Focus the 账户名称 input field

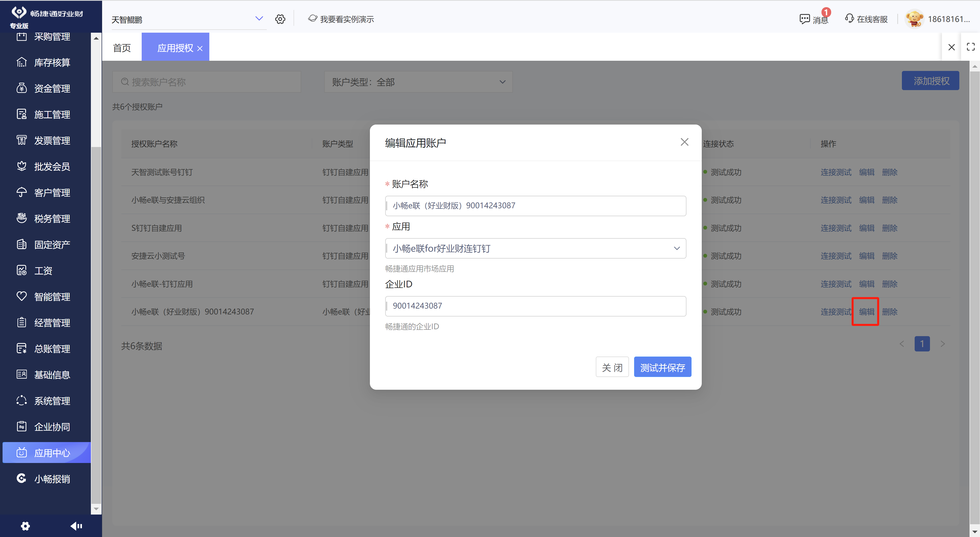[x=536, y=206]
